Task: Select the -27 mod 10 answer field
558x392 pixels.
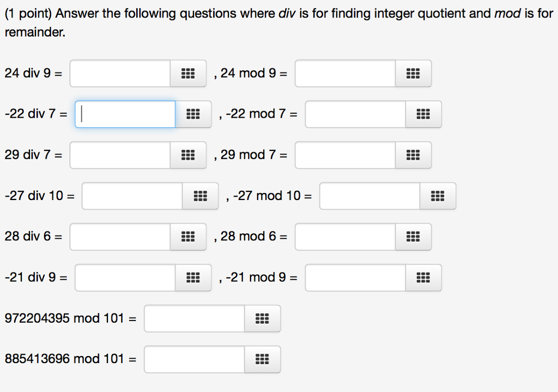Action: click(x=371, y=196)
